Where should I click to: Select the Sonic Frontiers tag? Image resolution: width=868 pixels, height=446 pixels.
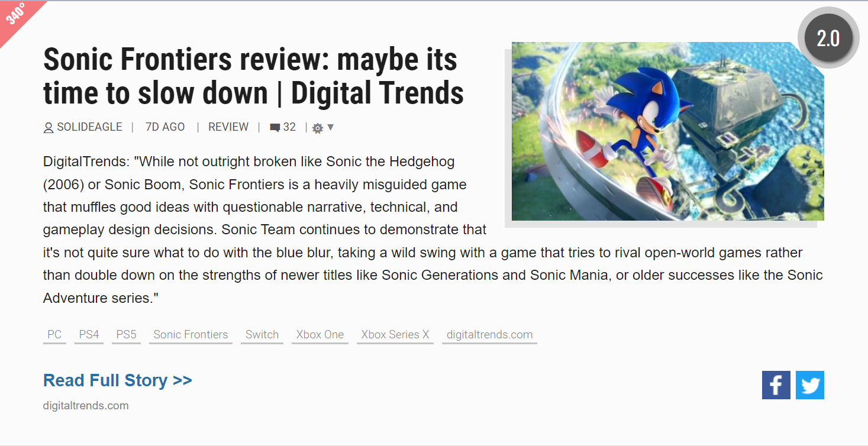click(191, 335)
